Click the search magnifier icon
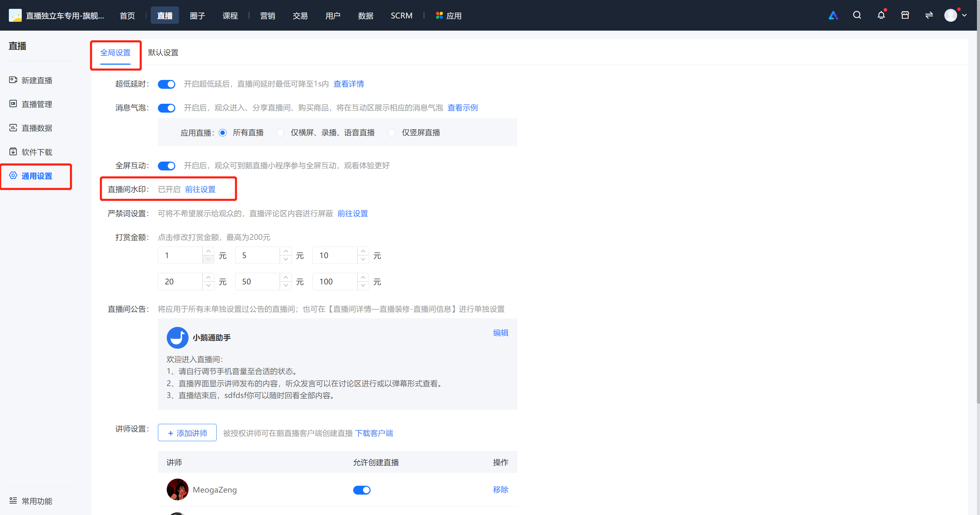Screen dimensions: 980x515 pos(857,15)
